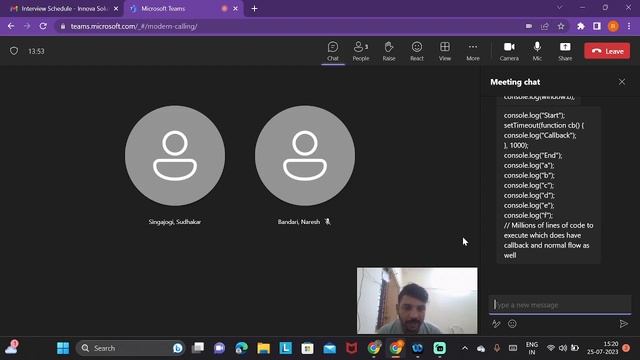Open the browser Extensions puzzle icon

click(x=581, y=26)
